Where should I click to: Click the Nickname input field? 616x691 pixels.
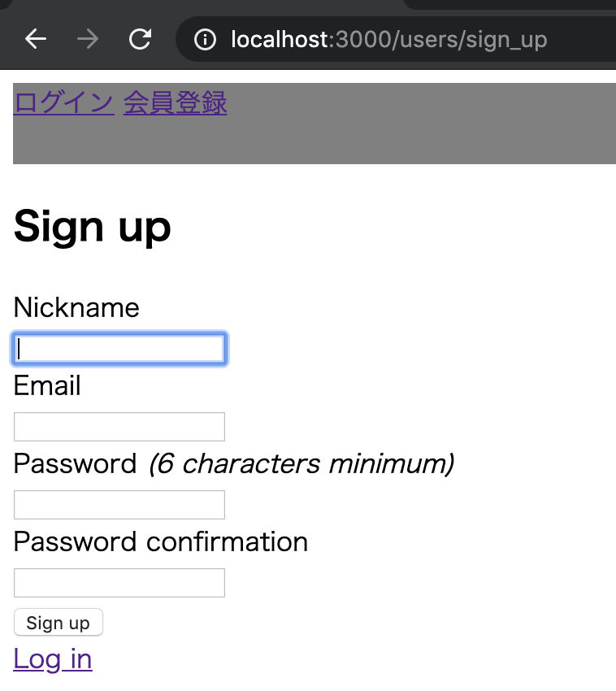119,348
